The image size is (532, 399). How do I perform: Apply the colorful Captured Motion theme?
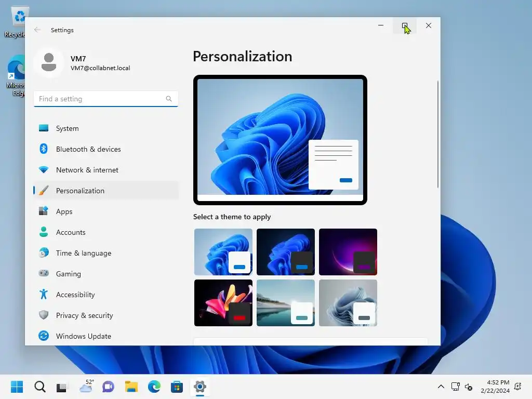[223, 303]
